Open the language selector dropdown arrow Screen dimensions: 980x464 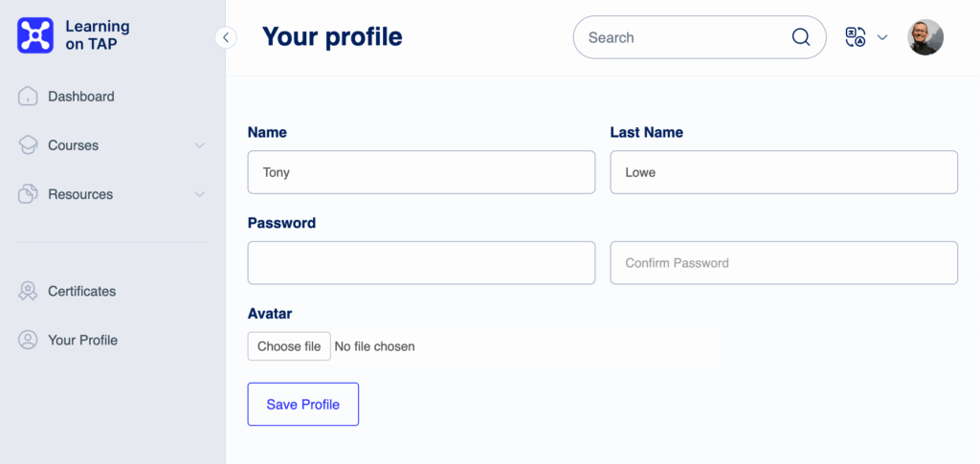pyautogui.click(x=881, y=37)
